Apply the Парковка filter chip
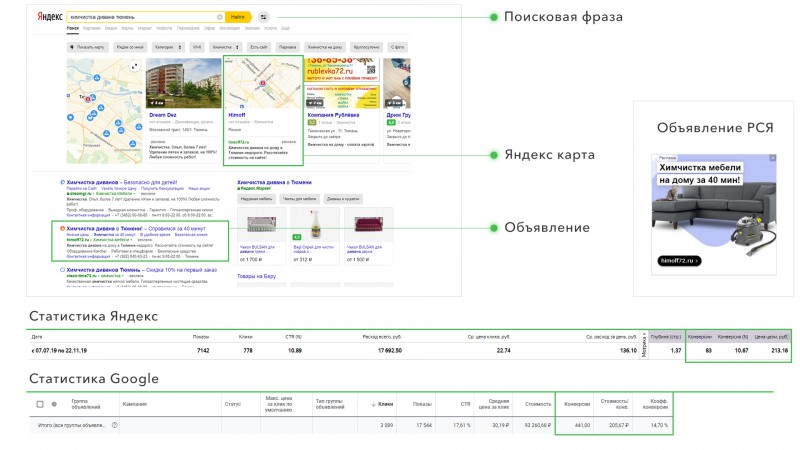The width and height of the screenshot is (800, 450). 287,47
